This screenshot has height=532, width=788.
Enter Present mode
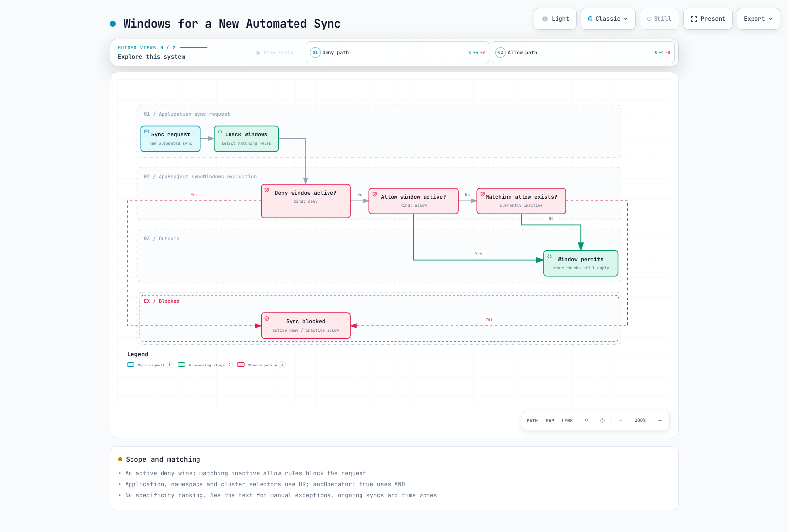pyautogui.click(x=708, y=19)
